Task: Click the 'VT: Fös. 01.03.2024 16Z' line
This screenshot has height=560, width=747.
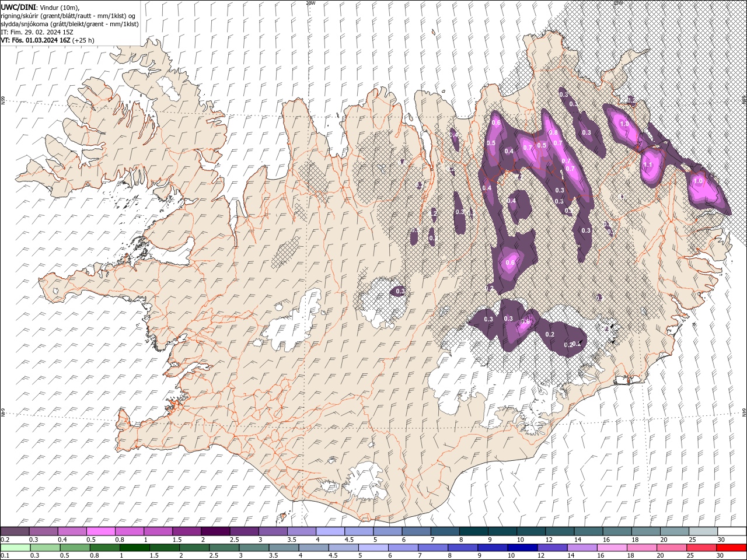Action: (x=36, y=40)
